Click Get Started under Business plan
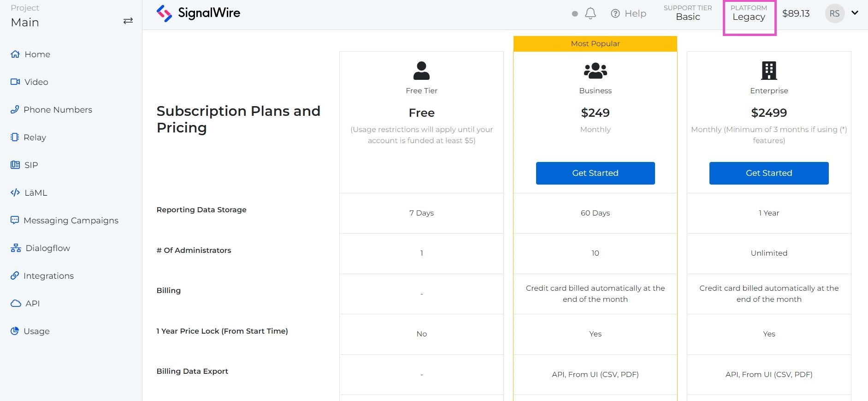Image resolution: width=868 pixels, height=401 pixels. (x=595, y=173)
